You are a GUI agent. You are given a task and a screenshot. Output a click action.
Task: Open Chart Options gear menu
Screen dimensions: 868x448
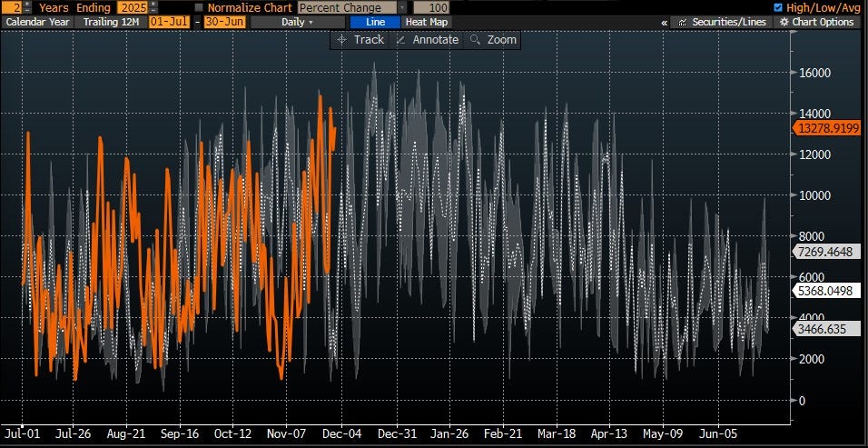(x=816, y=22)
